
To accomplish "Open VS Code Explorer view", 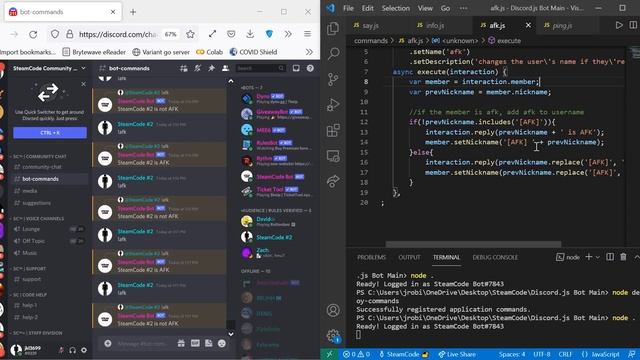I will point(333,29).
